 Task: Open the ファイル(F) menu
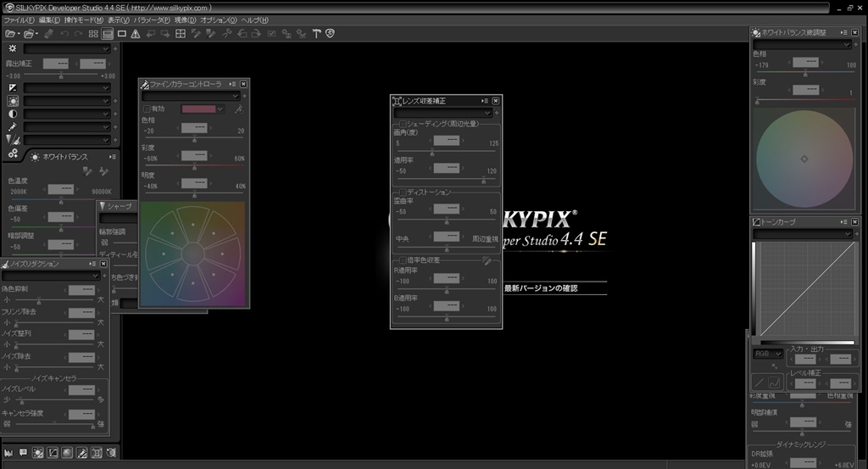19,20
